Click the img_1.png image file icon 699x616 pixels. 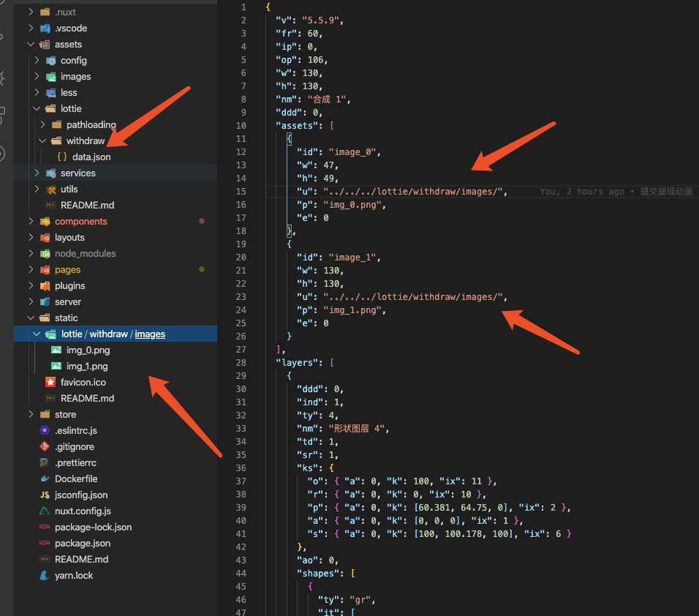[56, 366]
